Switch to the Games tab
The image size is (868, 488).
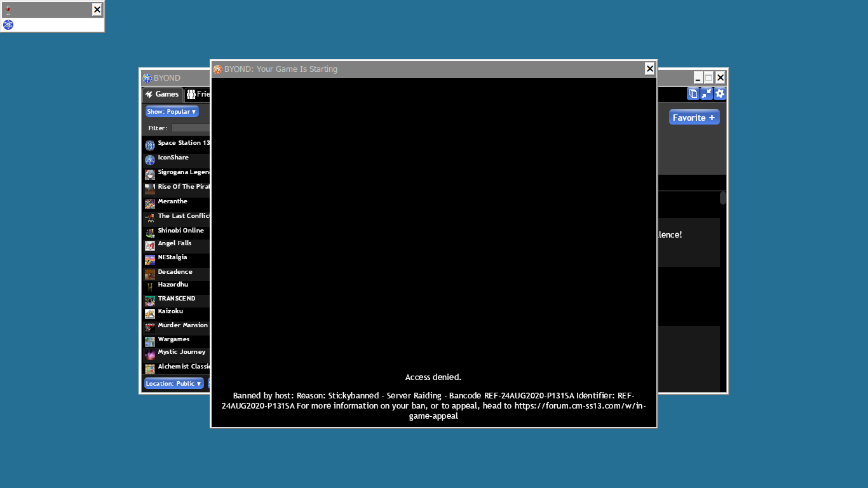[163, 95]
